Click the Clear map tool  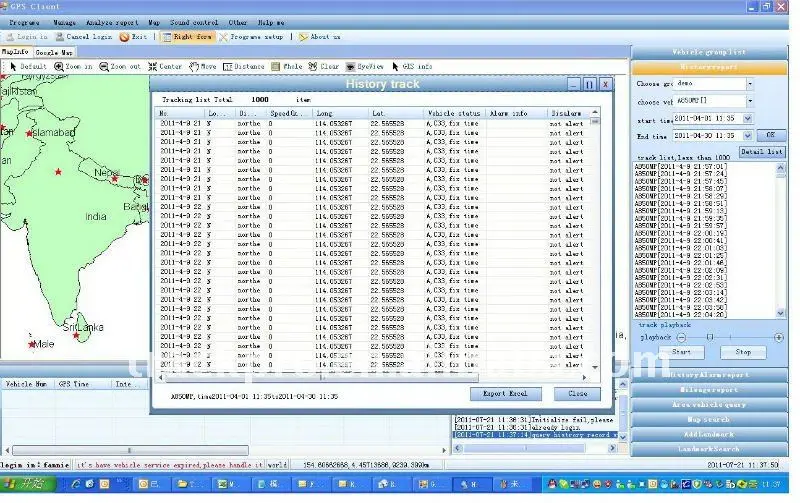pos(324,67)
